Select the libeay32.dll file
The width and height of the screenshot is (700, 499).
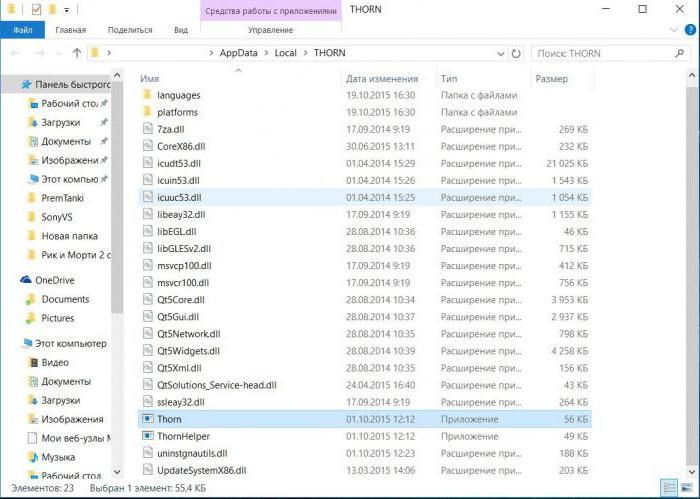[364, 215]
